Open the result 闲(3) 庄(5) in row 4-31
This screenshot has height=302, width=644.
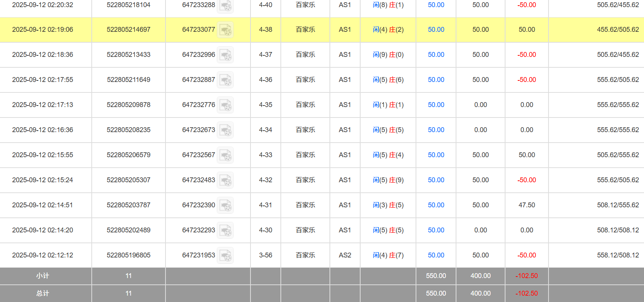(388, 205)
